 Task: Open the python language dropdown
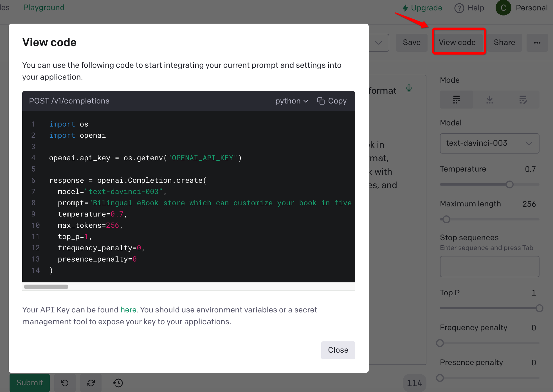[291, 101]
